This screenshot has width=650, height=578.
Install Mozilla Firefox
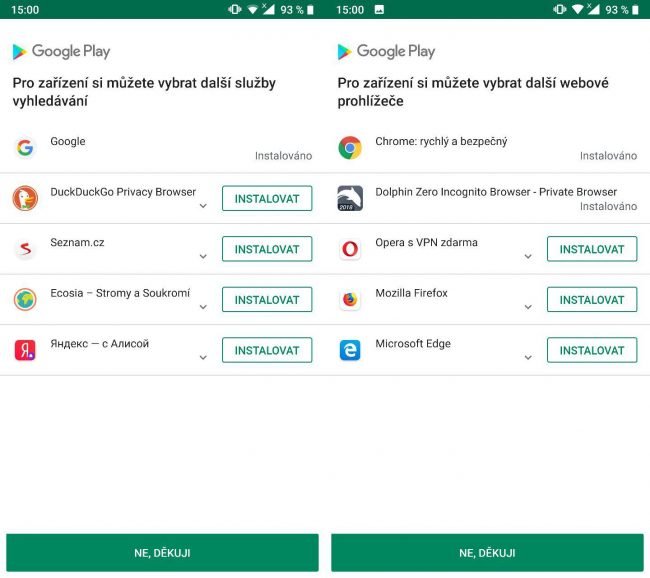tap(592, 300)
